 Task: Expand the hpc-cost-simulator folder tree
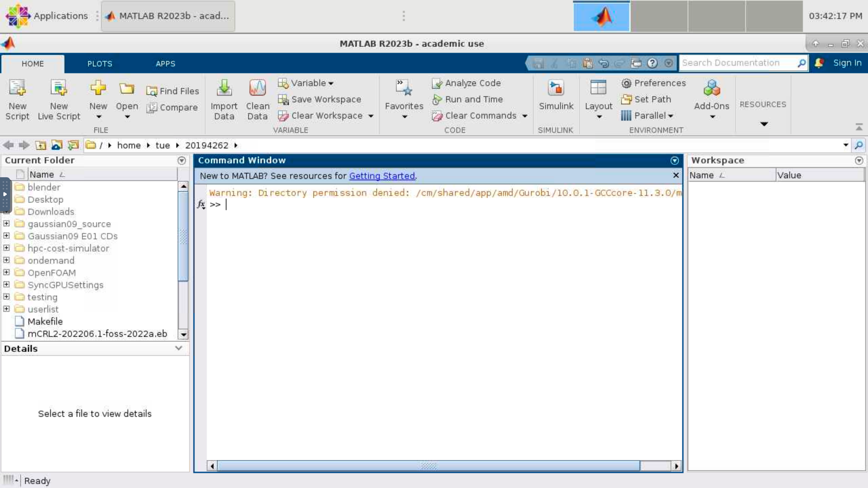(x=6, y=248)
